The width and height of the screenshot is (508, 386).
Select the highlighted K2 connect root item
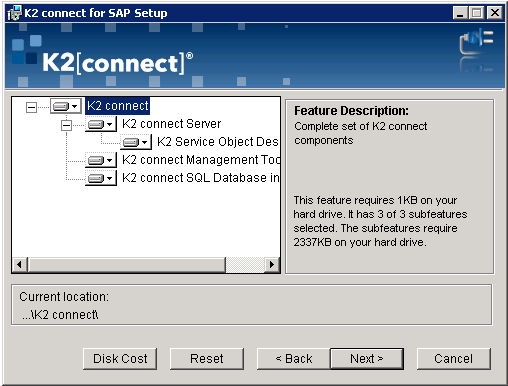(x=117, y=106)
